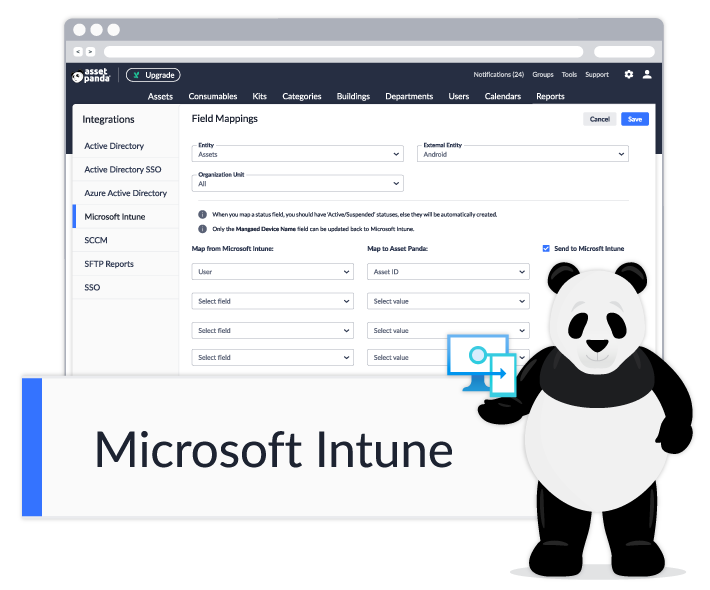710x590 pixels.
Task: Open the user profile icon
Action: click(x=647, y=74)
